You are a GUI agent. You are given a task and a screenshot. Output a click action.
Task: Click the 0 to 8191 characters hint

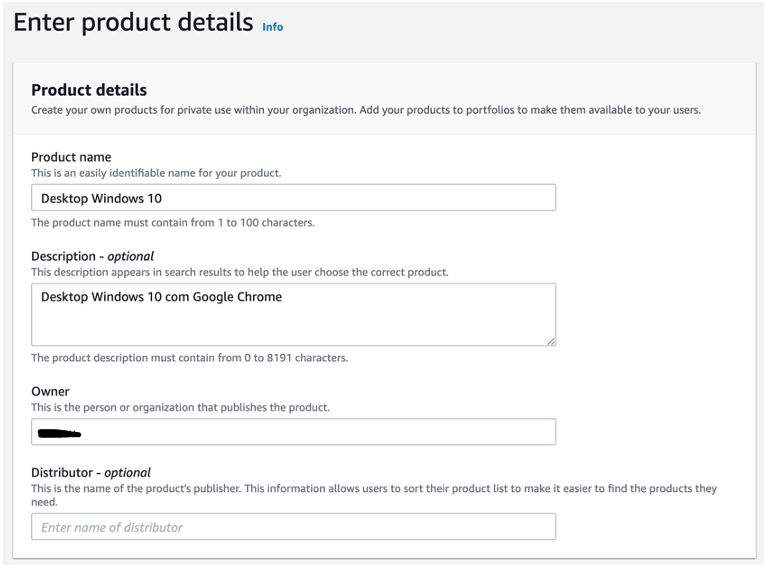click(x=189, y=358)
